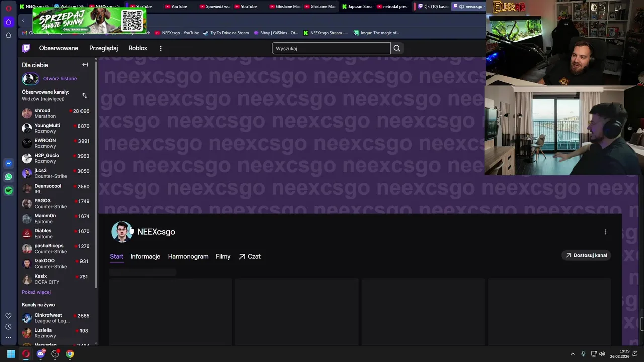Switch to the Filmy tab
The height and width of the screenshot is (362, 644).
point(223,256)
